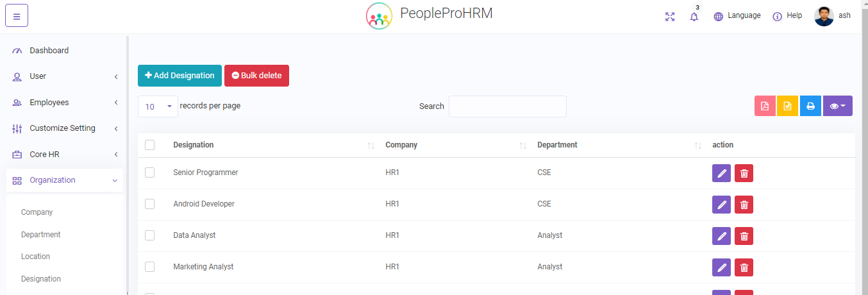Open the column visibility eye dropdown

pyautogui.click(x=837, y=106)
